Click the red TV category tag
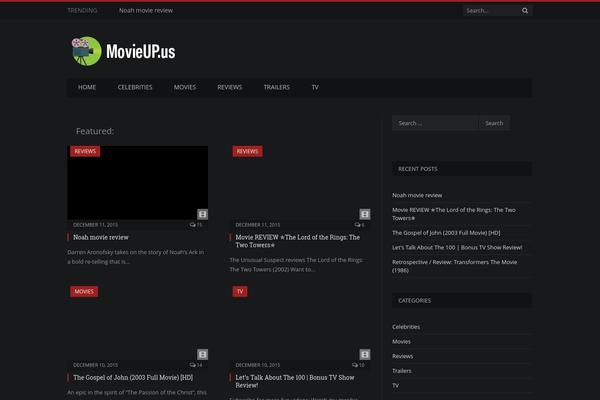Viewport: 600px width, 400px height. point(240,292)
